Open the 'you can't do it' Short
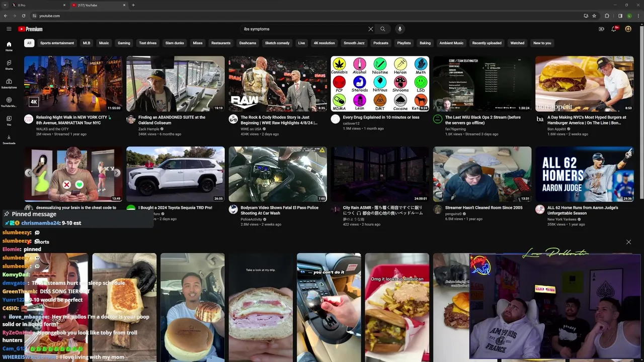The image size is (644, 362). click(x=329, y=307)
